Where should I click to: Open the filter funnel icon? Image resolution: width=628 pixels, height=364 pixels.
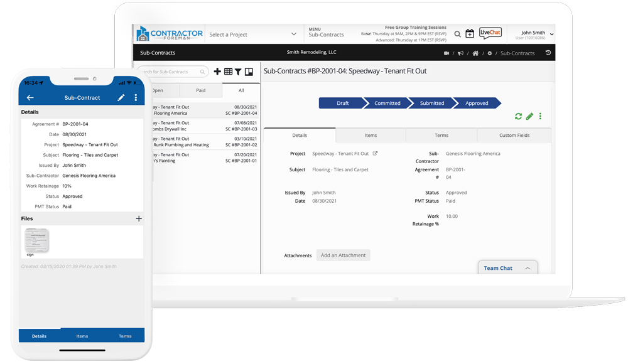click(238, 72)
